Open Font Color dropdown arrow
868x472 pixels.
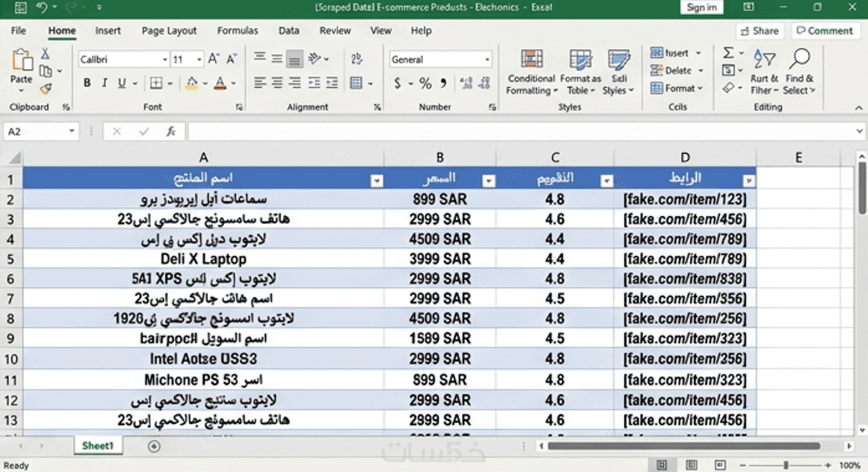(234, 84)
